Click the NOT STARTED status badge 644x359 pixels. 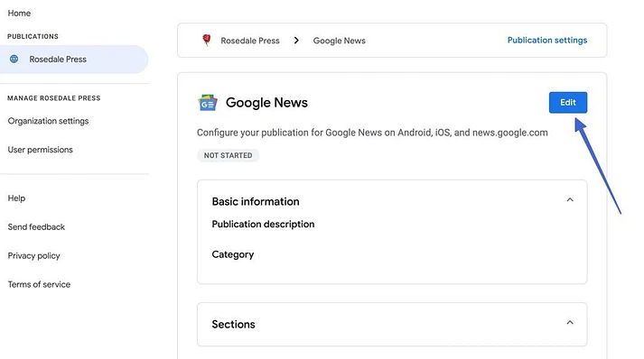coord(228,155)
